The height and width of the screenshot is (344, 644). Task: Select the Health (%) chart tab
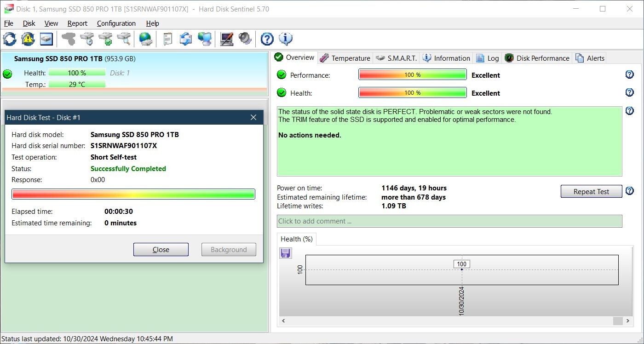(x=297, y=239)
